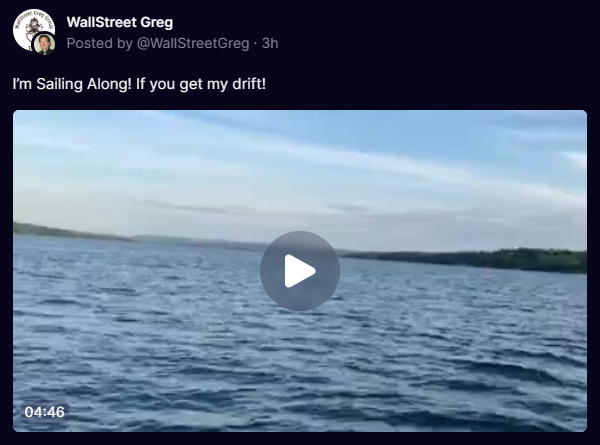Visit the @WallStreetGreg handle link

[193, 43]
